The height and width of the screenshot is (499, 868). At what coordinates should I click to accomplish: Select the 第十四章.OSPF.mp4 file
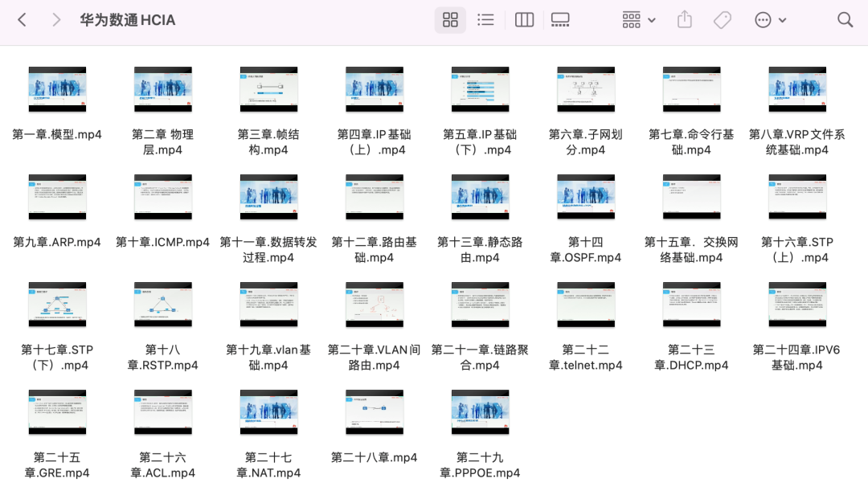pos(586,197)
